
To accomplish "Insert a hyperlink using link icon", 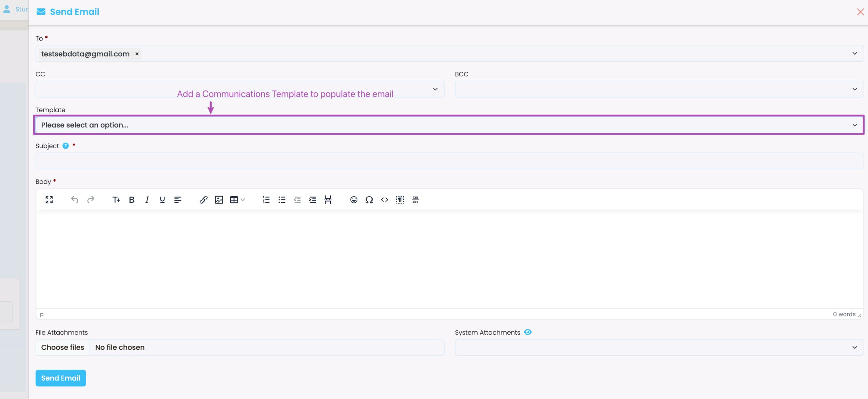I will point(203,200).
